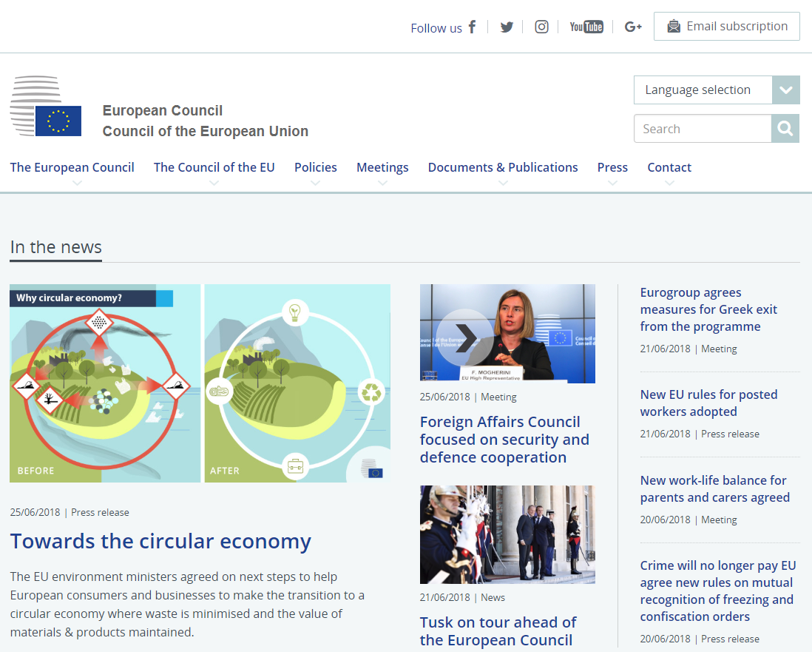Image resolution: width=812 pixels, height=652 pixels.
Task: Open the circular economy AFTER infographic
Action: 297,383
